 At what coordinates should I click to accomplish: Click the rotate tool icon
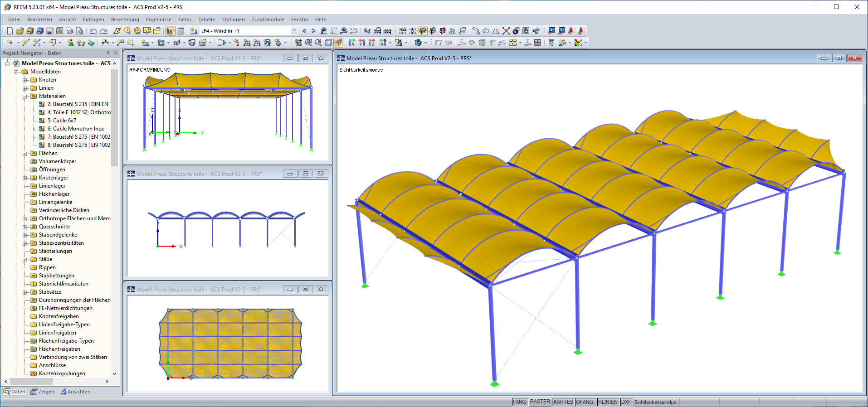coord(486,31)
